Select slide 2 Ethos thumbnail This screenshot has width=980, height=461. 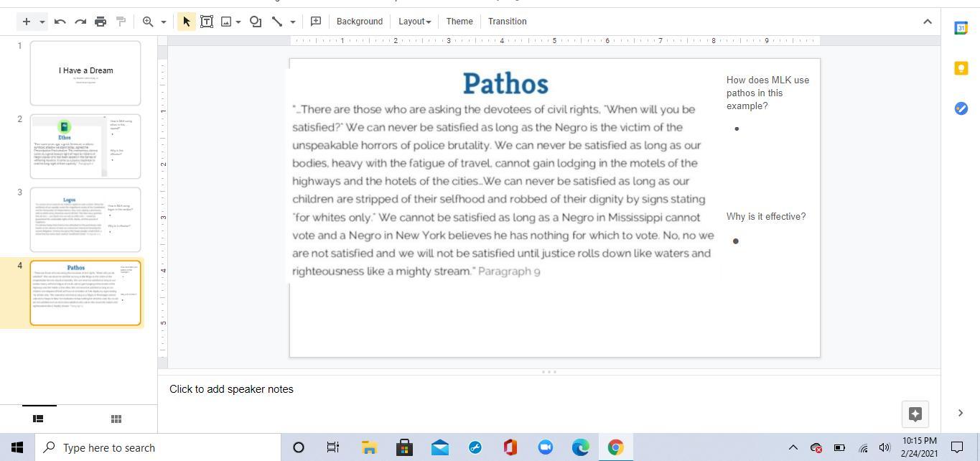tap(85, 146)
